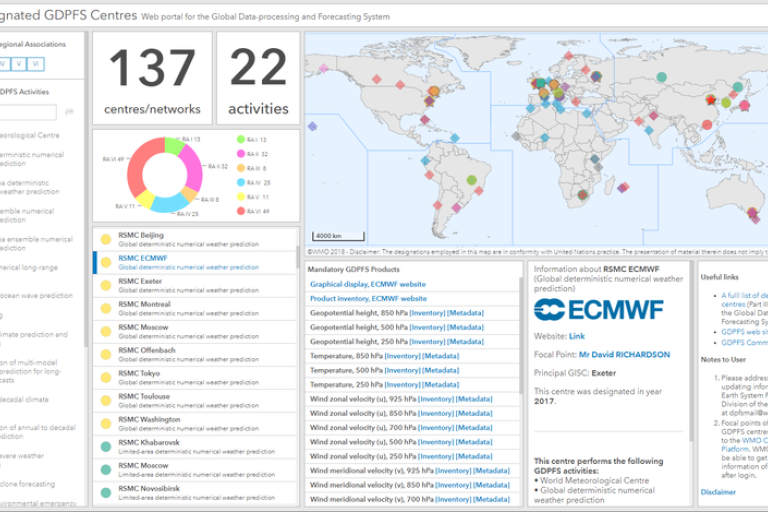Click the yellow RA V legend swatch

(x=240, y=197)
